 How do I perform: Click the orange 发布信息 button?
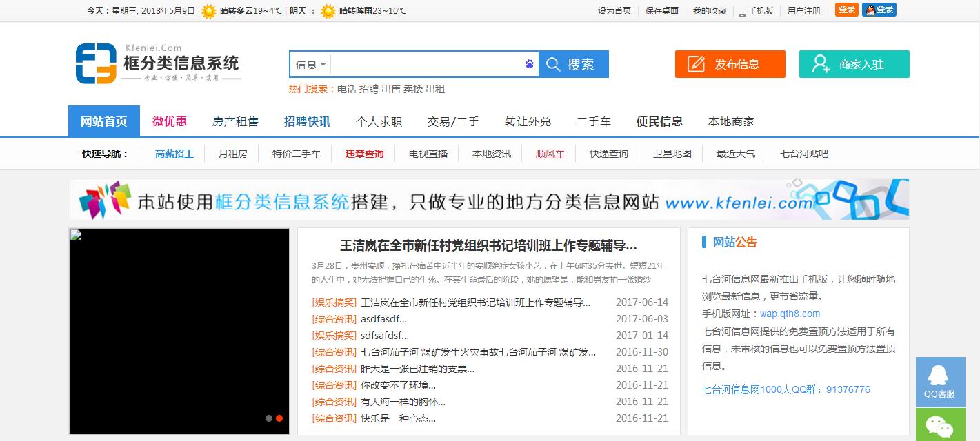coord(730,64)
